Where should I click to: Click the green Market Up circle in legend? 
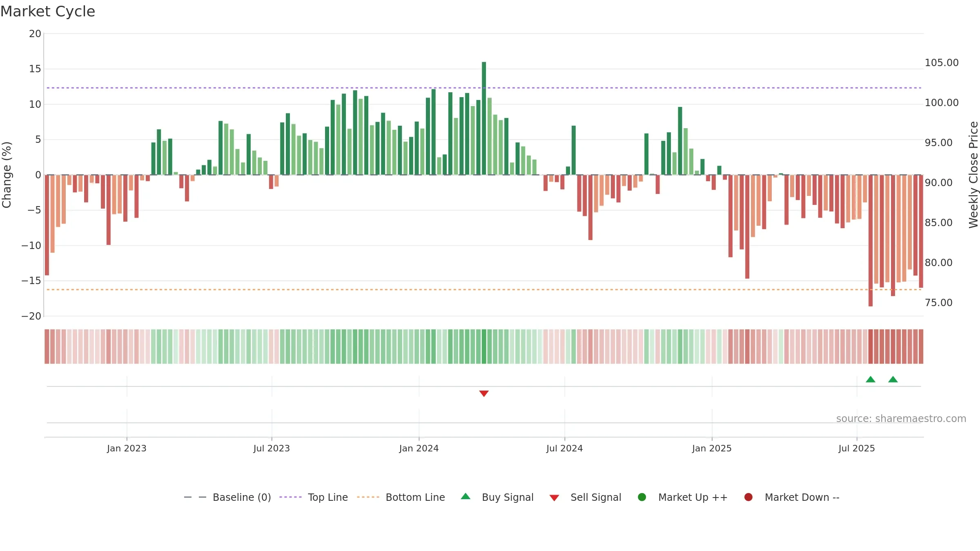tap(642, 497)
